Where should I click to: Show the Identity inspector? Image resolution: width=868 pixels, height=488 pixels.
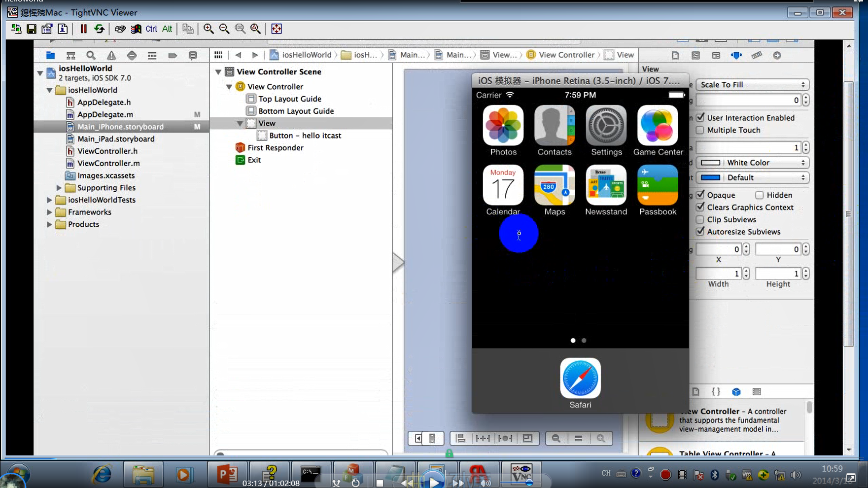click(716, 55)
